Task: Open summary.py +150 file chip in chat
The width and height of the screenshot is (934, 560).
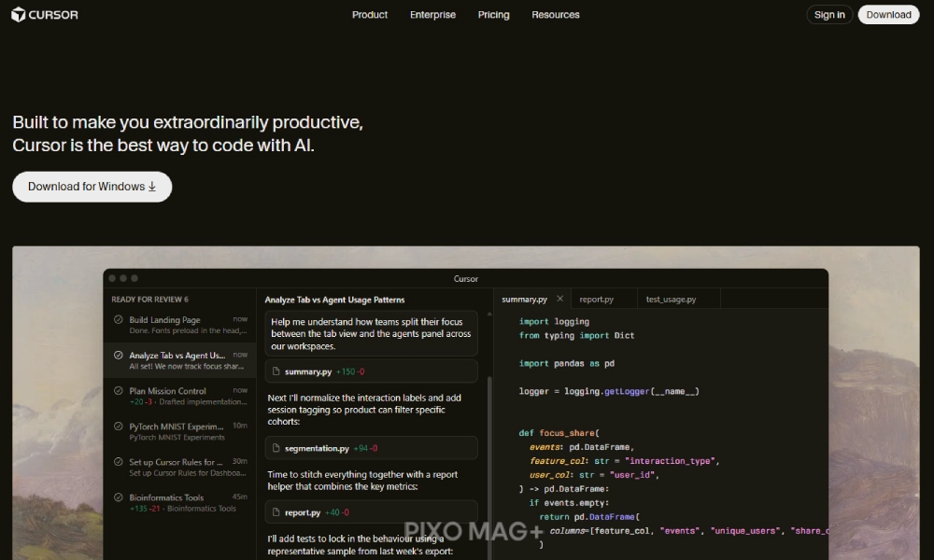Action: pyautogui.click(x=371, y=371)
